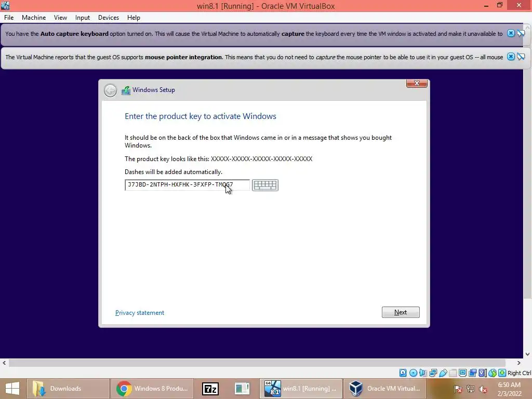The height and width of the screenshot is (399, 532).
Task: Click the clock showing 6:50 AM
Action: coord(509,385)
